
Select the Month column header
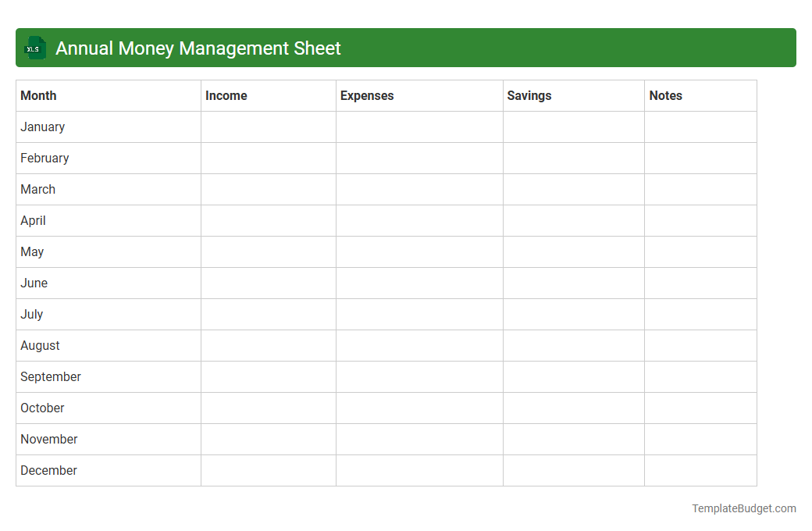38,95
